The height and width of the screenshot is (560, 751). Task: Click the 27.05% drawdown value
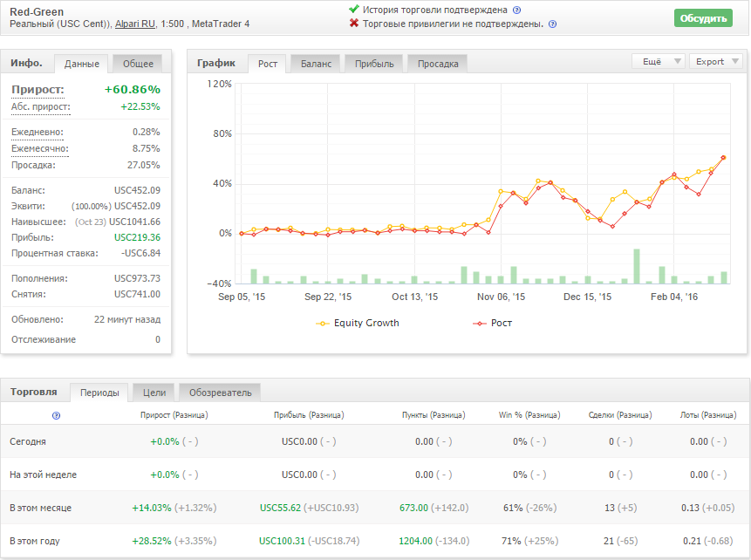144,165
